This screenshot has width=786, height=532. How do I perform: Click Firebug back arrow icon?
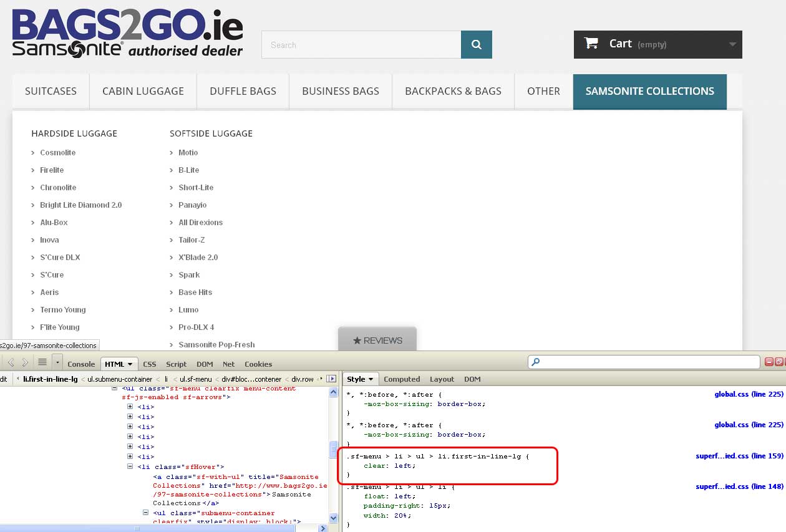pyautogui.click(x=11, y=362)
